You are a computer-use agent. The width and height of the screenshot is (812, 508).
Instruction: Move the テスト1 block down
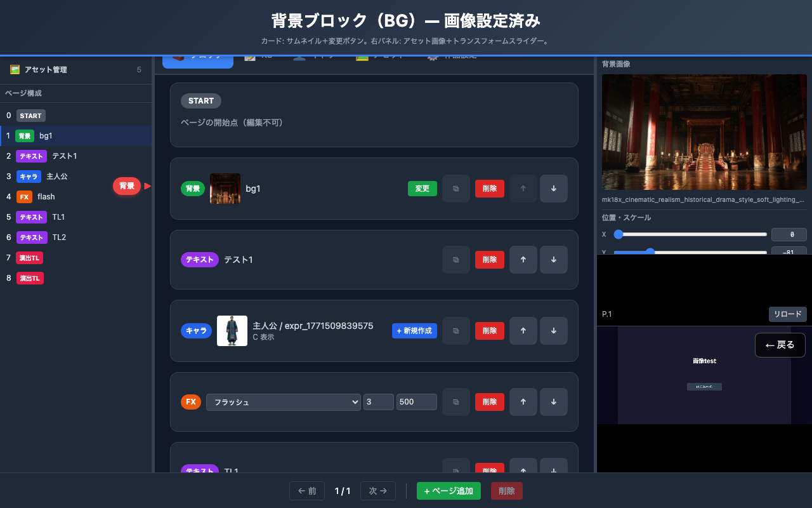(x=554, y=260)
